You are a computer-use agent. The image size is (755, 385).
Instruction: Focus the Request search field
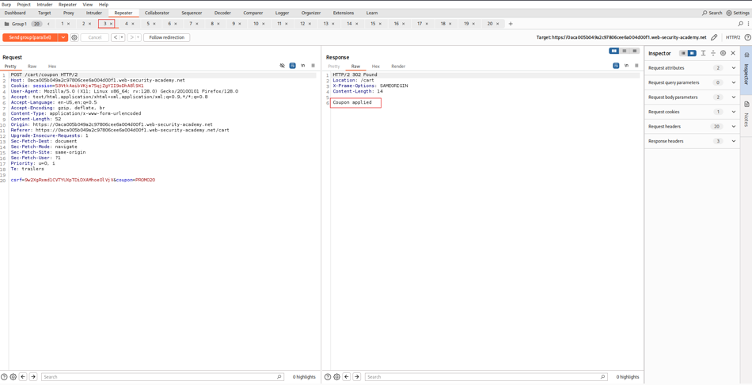pyautogui.click(x=163, y=377)
